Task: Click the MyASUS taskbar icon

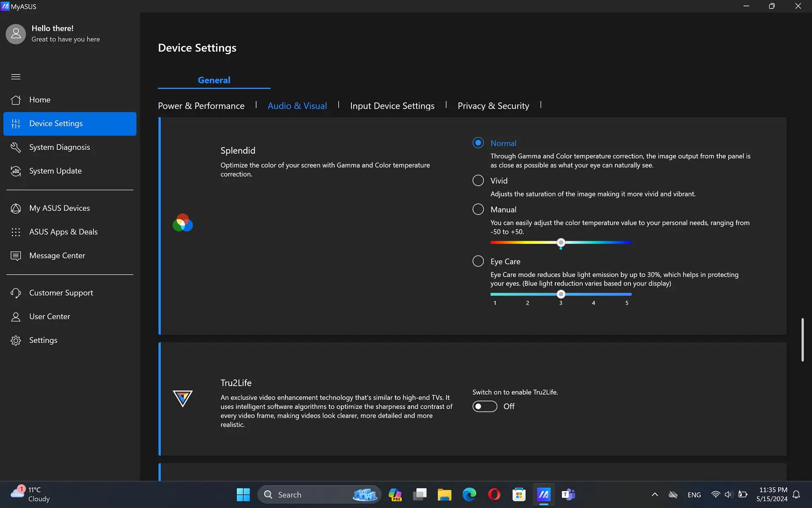Action: click(x=543, y=494)
